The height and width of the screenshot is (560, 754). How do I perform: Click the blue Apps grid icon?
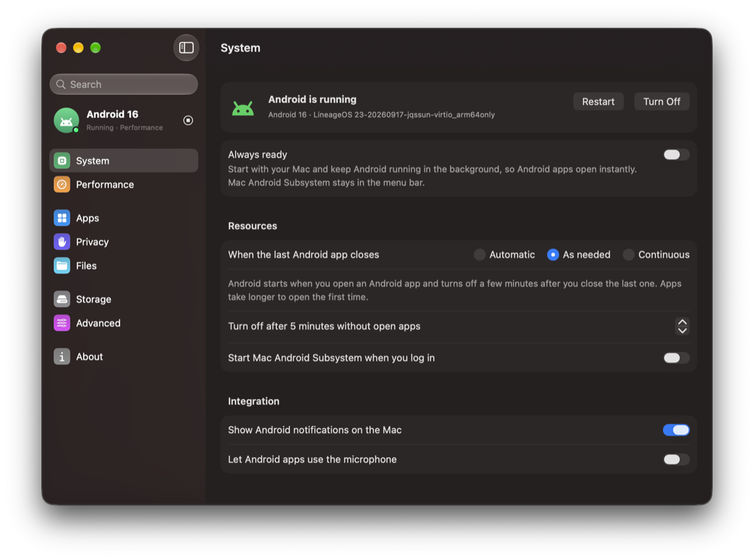(62, 218)
